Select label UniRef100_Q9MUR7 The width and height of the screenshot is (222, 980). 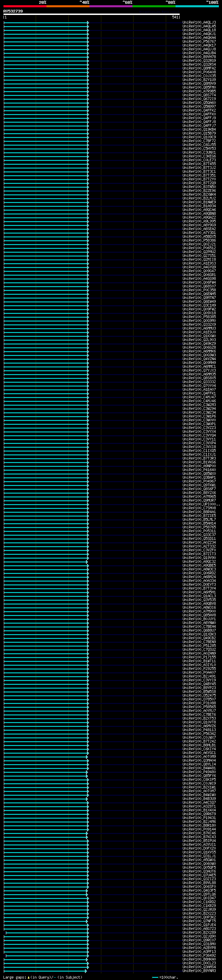[199, 500]
